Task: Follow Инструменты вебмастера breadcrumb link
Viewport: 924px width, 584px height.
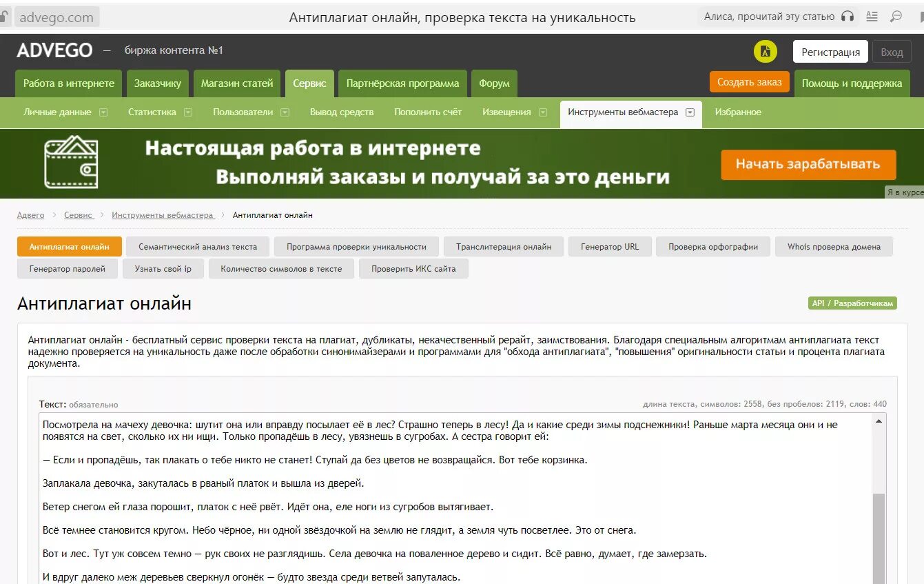Action: pos(163,215)
